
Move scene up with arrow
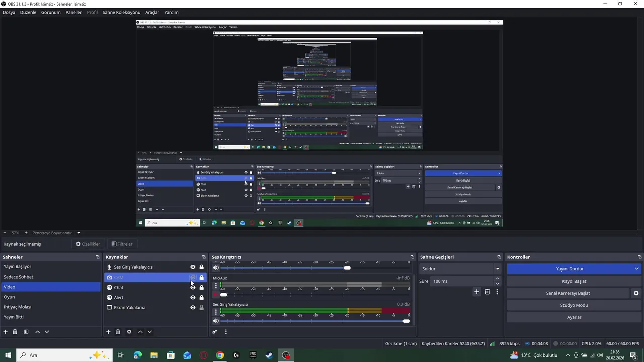coord(37,332)
